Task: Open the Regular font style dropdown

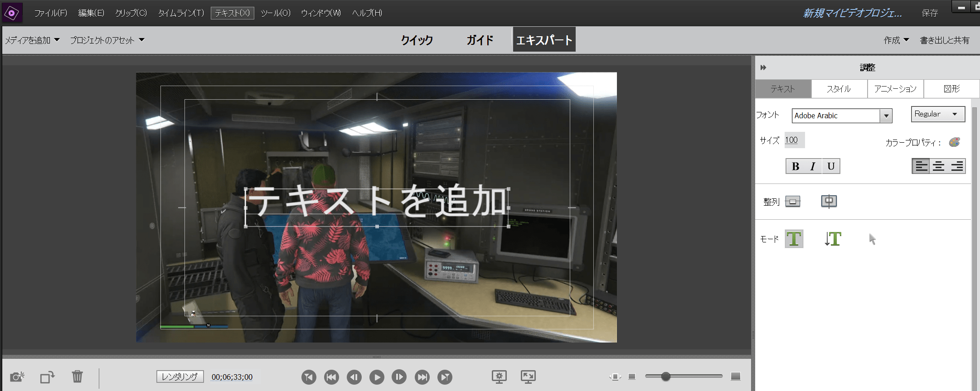Action: point(938,114)
